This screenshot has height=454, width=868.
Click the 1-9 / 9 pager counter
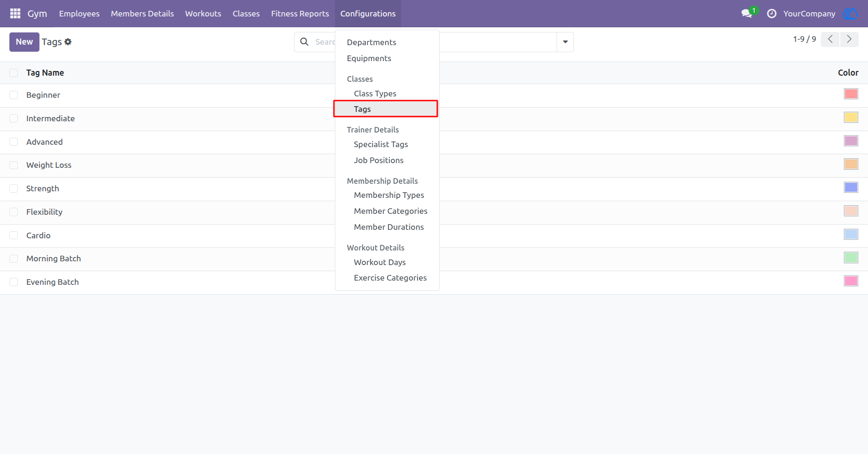pos(805,39)
